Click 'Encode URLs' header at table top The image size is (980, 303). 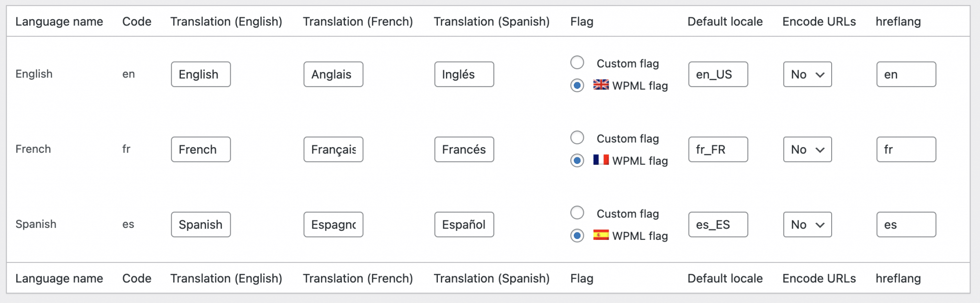[819, 22]
